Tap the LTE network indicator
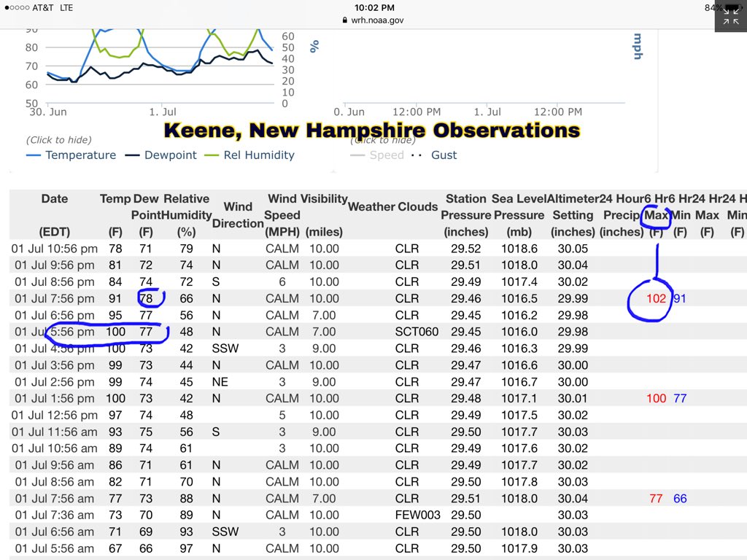The height and width of the screenshot is (560, 747). tap(66, 7)
